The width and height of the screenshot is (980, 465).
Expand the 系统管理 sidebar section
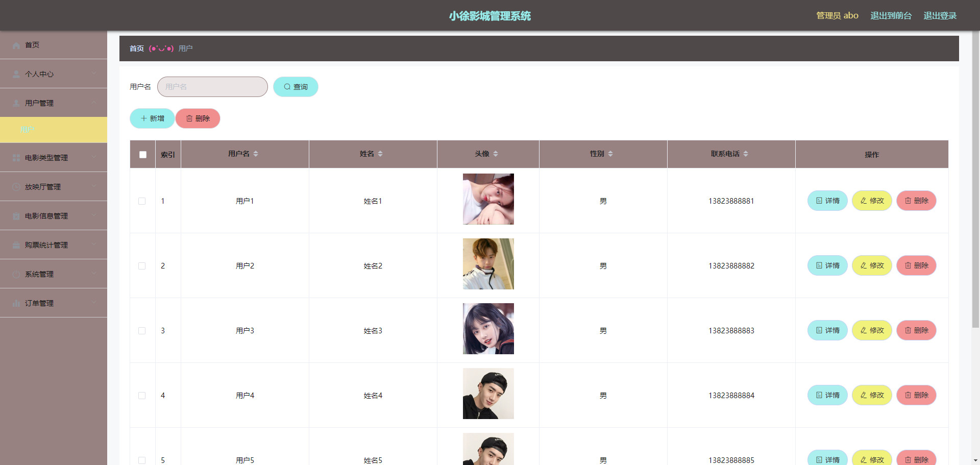54,274
